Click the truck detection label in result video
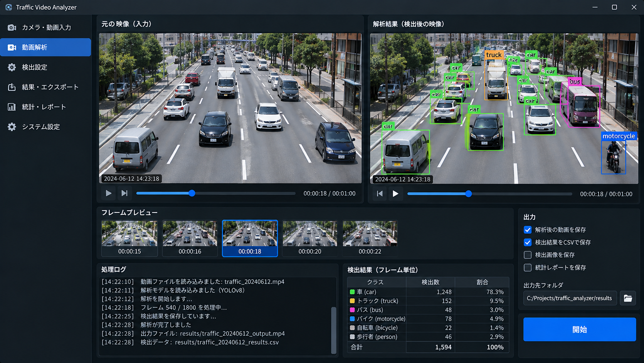 494,55
